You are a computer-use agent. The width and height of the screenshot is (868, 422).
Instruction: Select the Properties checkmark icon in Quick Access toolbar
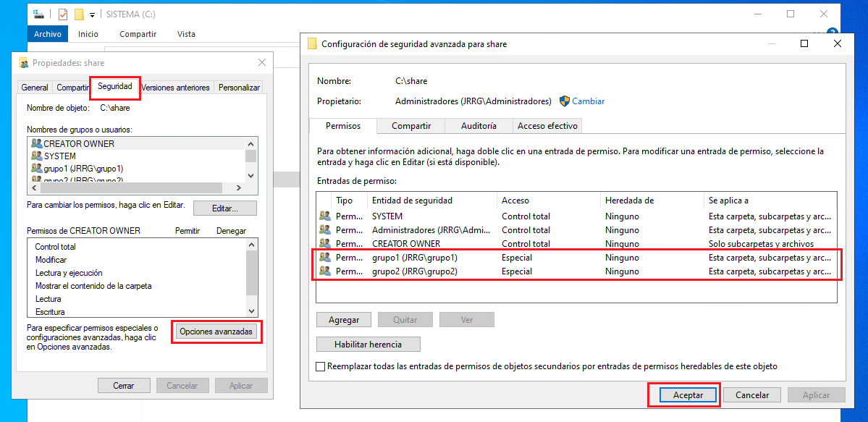click(63, 13)
